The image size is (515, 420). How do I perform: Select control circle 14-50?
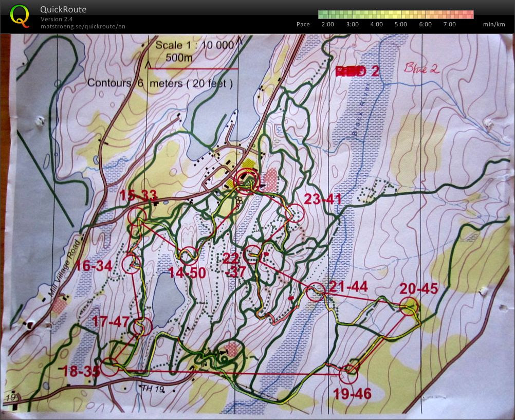(x=190, y=255)
